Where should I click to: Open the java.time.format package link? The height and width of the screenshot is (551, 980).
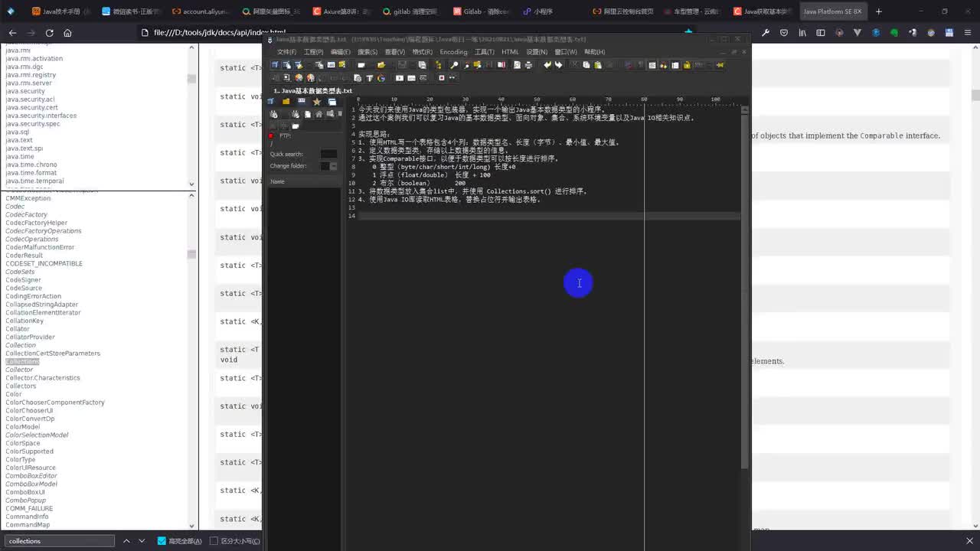point(31,173)
